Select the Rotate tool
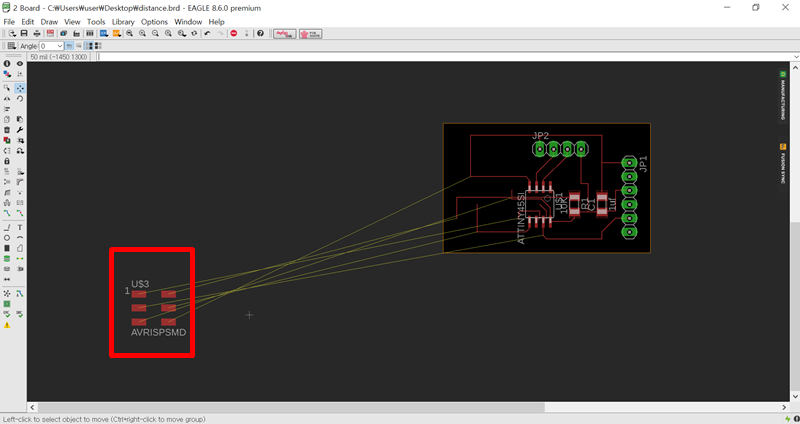 (x=20, y=99)
